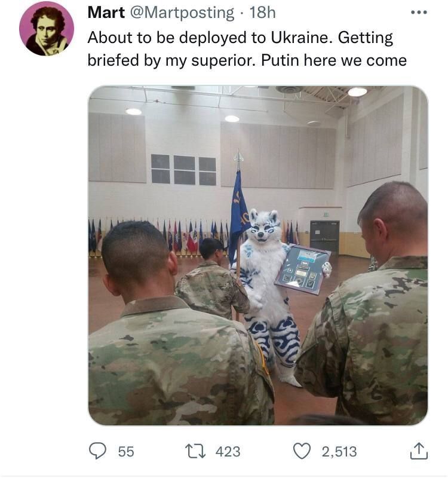Click the framed plaque in the photo

click(302, 269)
